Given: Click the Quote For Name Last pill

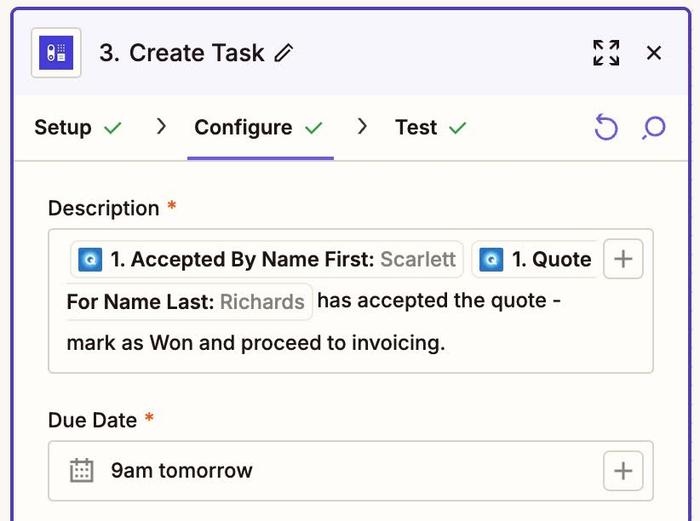Looking at the screenshot, I should pos(535,260).
